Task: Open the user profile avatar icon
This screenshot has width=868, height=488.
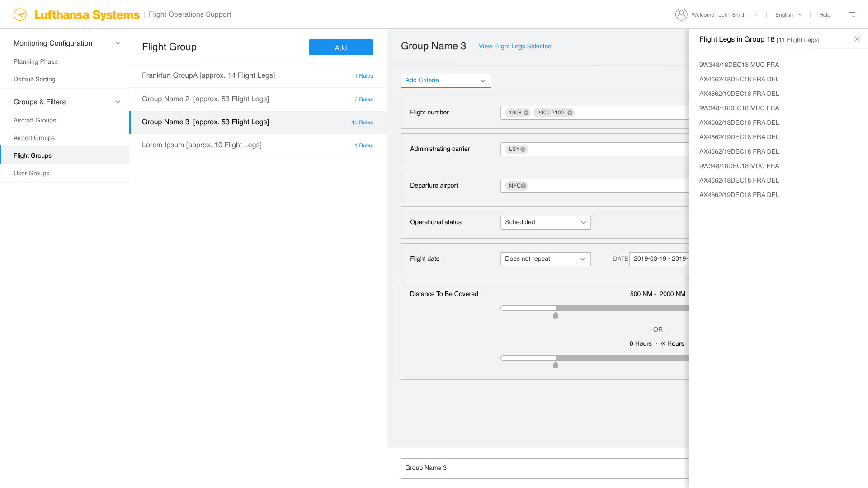Action: (x=681, y=14)
